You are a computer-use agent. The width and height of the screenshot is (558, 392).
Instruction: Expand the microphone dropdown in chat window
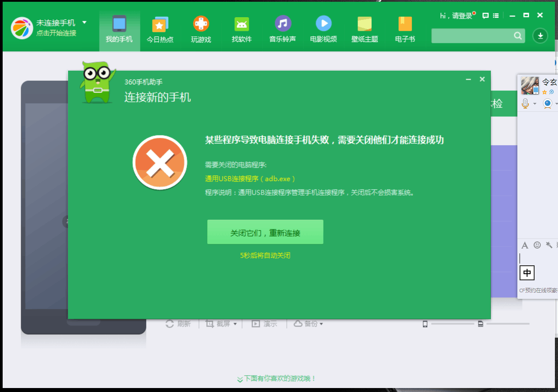[x=535, y=104]
